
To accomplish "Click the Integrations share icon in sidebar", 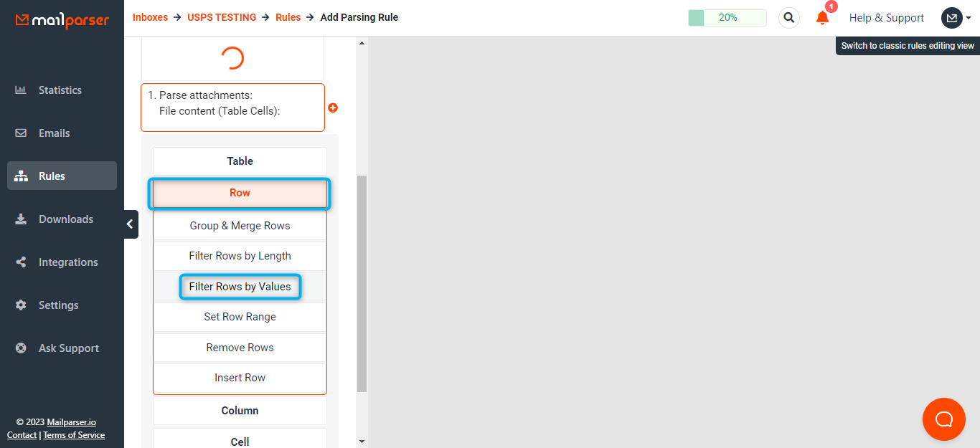I will 21,262.
